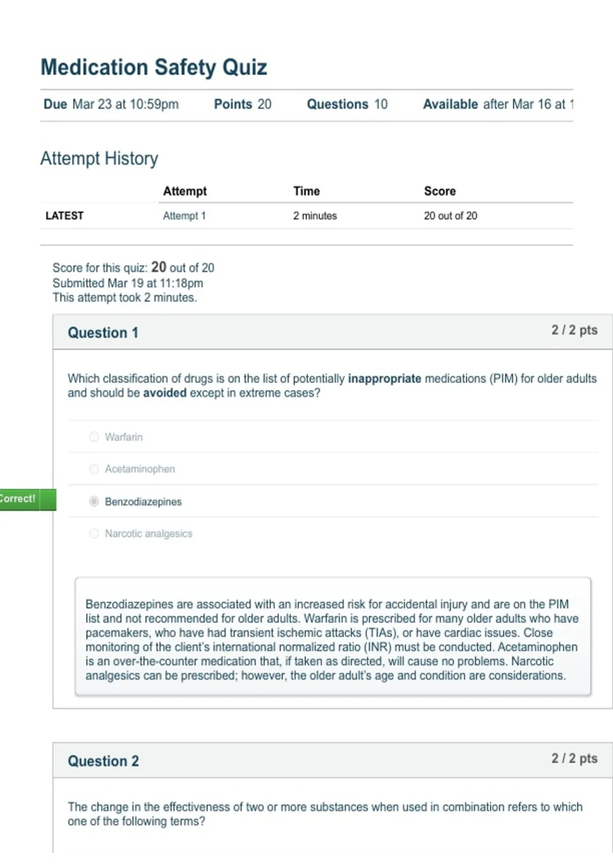This screenshot has width=613, height=868.
Task: Click the Time column header
Action: click(306, 191)
